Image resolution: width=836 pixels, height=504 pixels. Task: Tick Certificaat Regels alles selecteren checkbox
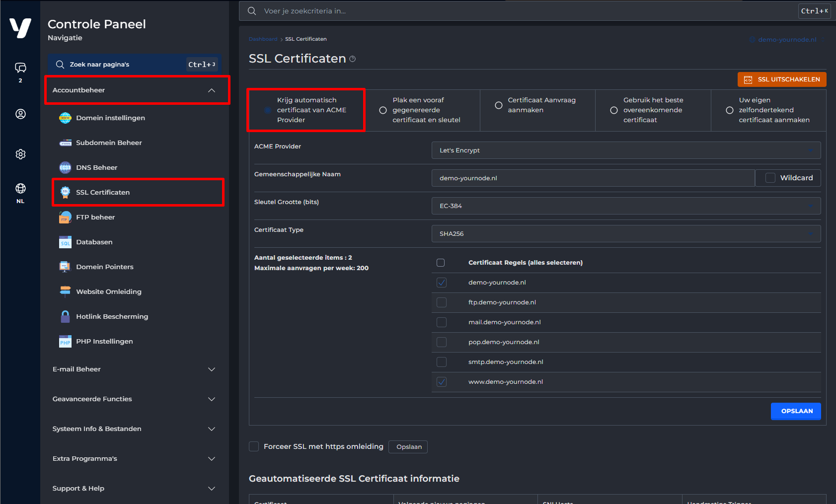[441, 263]
